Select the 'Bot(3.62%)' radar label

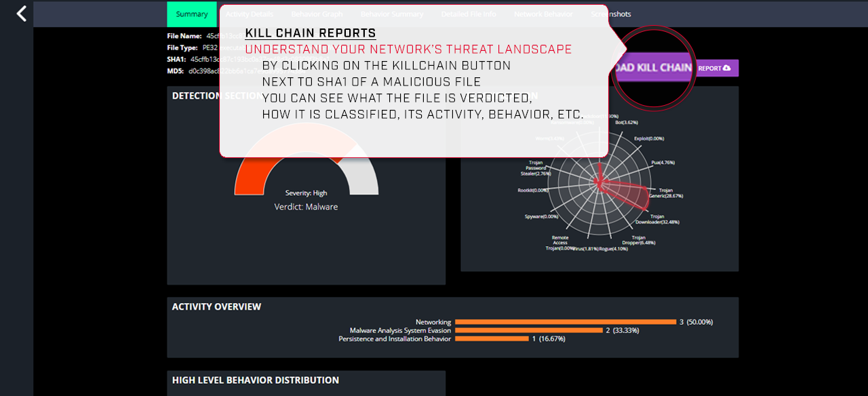[x=627, y=123]
